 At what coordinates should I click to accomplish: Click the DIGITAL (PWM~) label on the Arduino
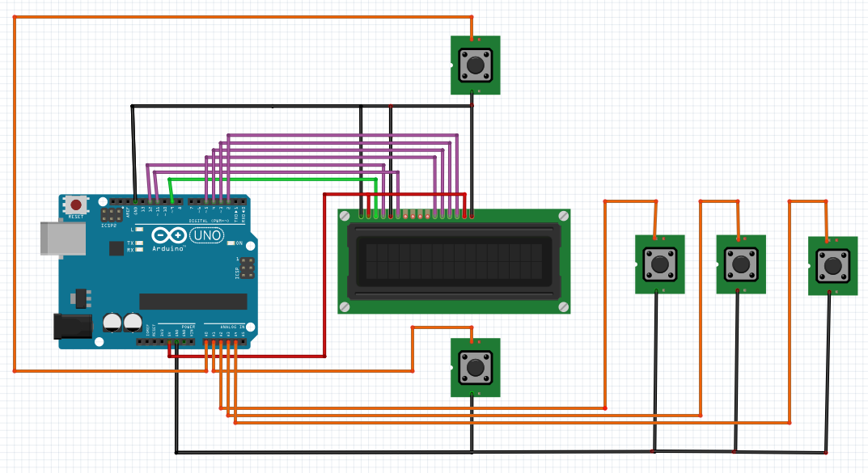pyautogui.click(x=210, y=221)
